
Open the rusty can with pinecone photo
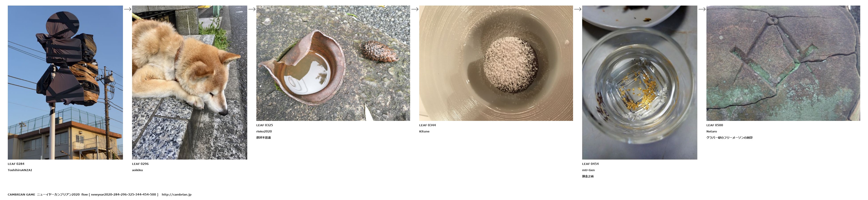point(333,63)
